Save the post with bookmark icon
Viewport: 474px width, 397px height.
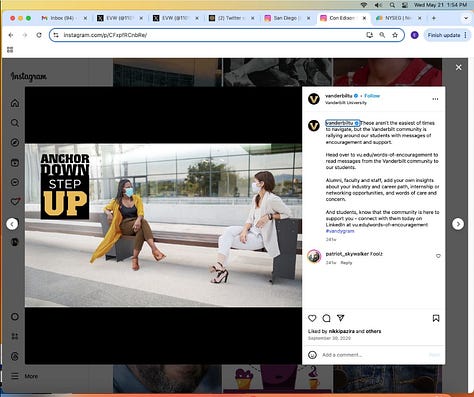click(436, 318)
